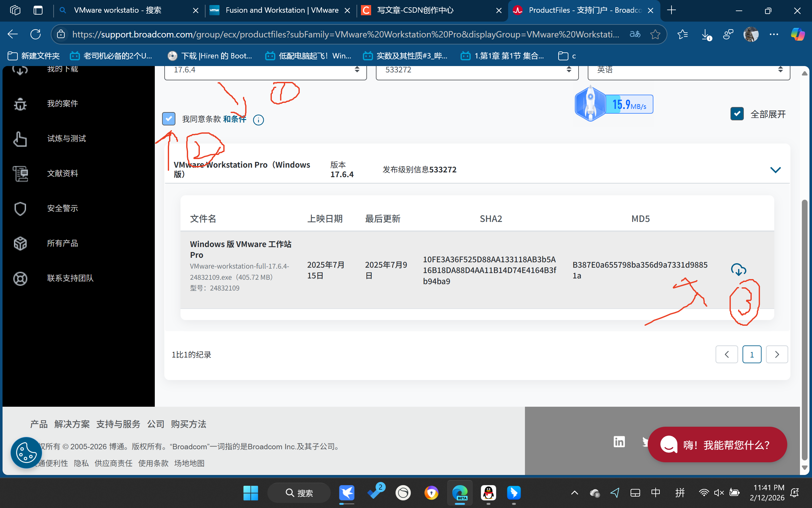The height and width of the screenshot is (508, 812).
Task: Open the cookie settings icon
Action: click(x=26, y=452)
